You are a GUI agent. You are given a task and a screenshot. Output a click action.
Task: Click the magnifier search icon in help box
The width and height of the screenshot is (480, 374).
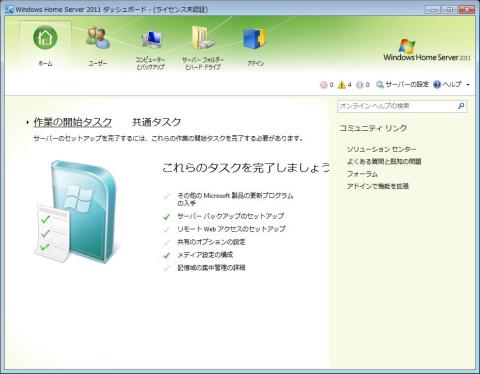[461, 106]
